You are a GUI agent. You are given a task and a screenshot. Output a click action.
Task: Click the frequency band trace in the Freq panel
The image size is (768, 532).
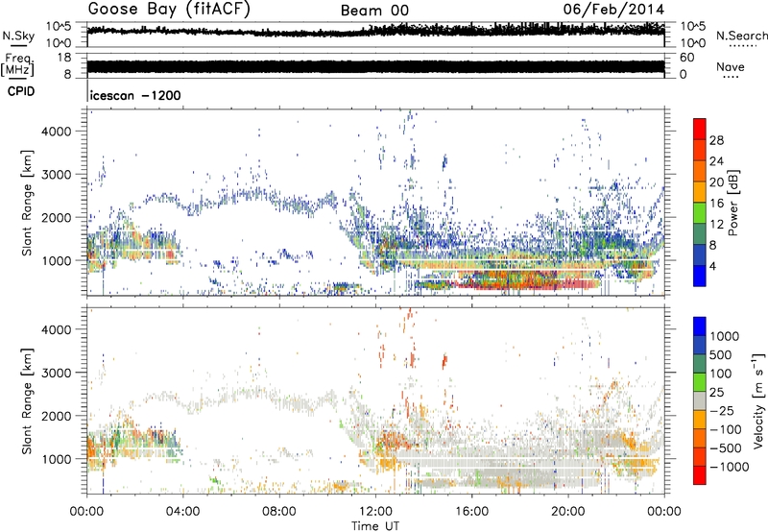(375, 67)
